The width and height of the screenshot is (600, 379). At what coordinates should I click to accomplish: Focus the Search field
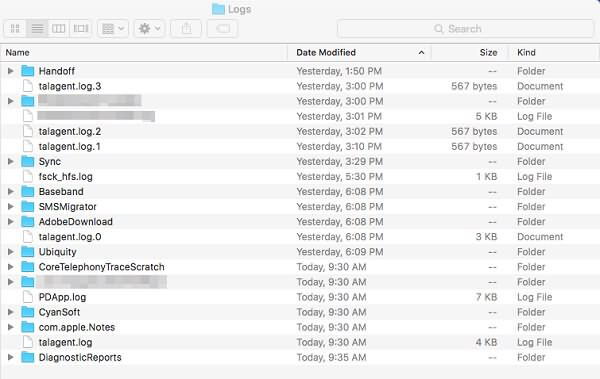tap(465, 29)
